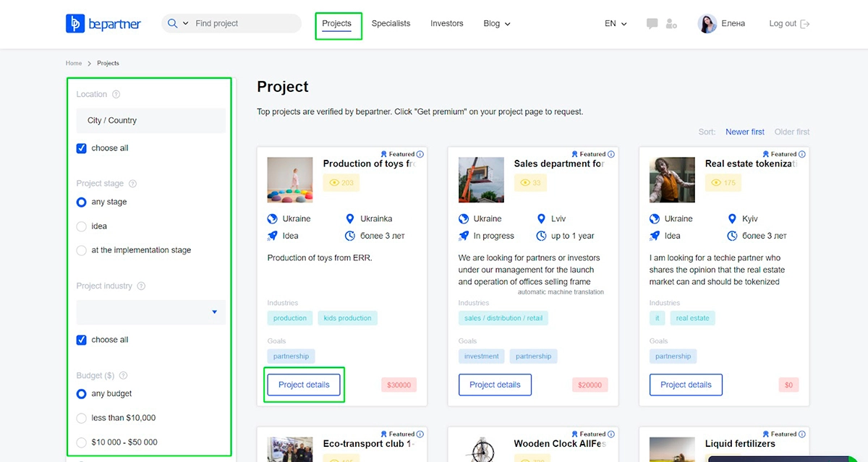This screenshot has height=462, width=868.
Task: Open Project details for Sales department
Action: coord(495,385)
